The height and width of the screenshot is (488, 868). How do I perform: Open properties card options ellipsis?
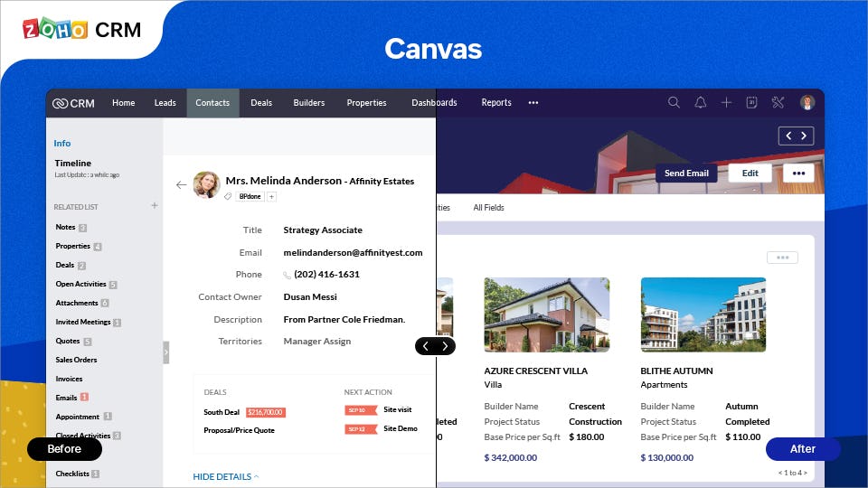[782, 258]
